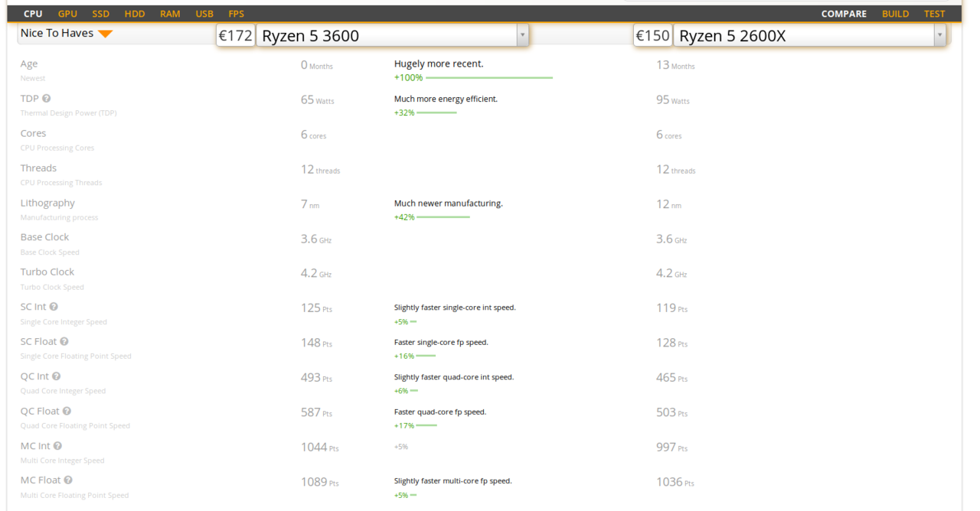Click the 493 Pts QC Int value

tap(316, 378)
